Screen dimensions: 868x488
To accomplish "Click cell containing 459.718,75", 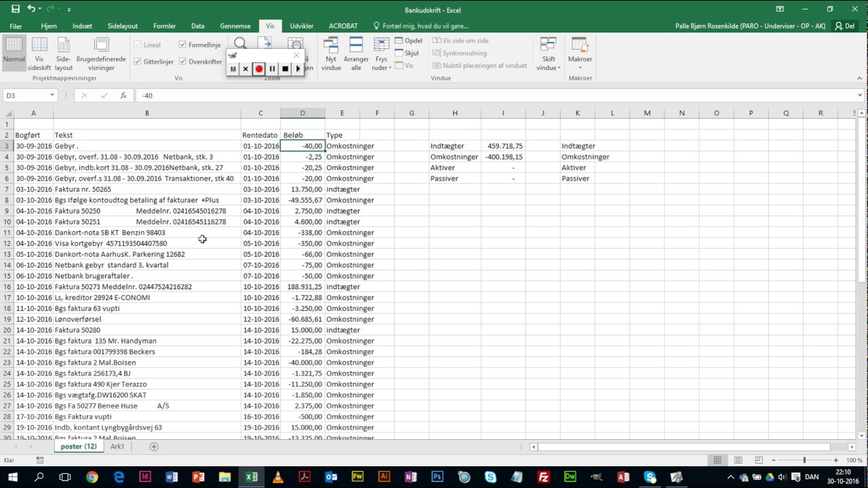I will point(503,146).
